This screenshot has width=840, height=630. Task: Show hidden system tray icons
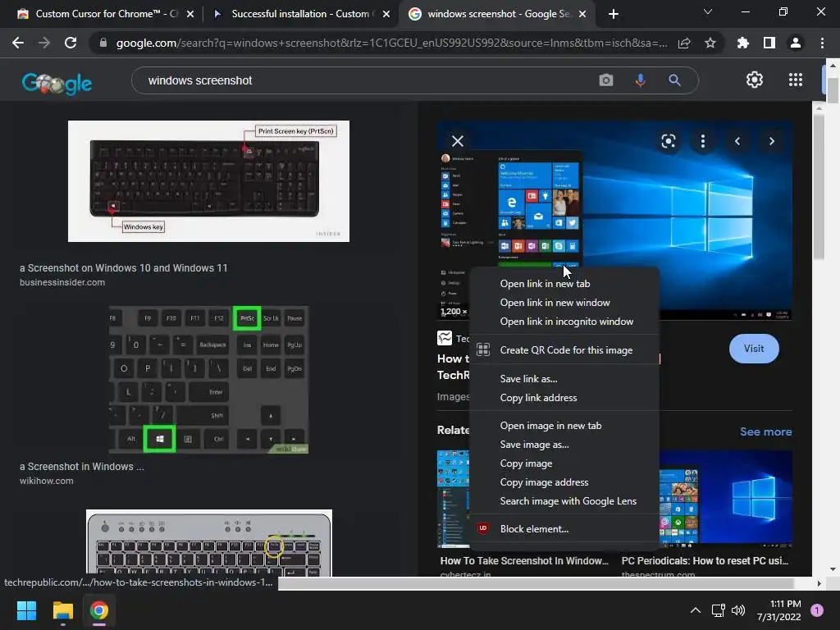click(x=696, y=610)
